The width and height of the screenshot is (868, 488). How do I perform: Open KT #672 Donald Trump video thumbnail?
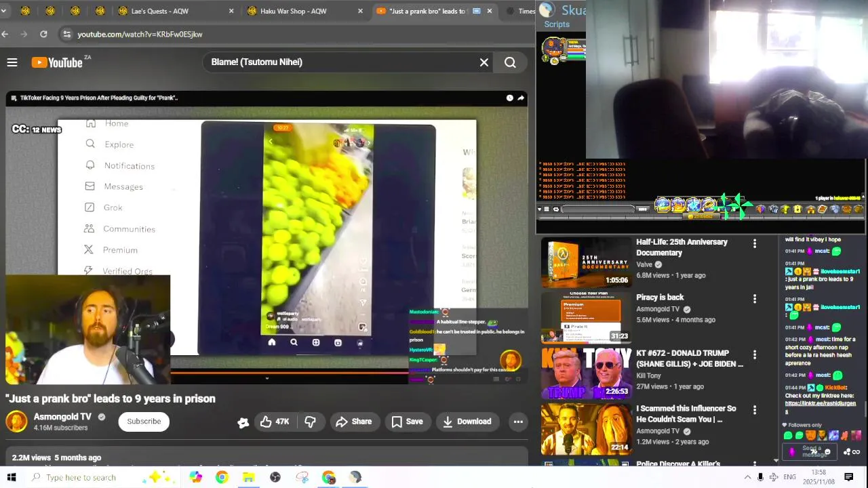click(x=587, y=373)
